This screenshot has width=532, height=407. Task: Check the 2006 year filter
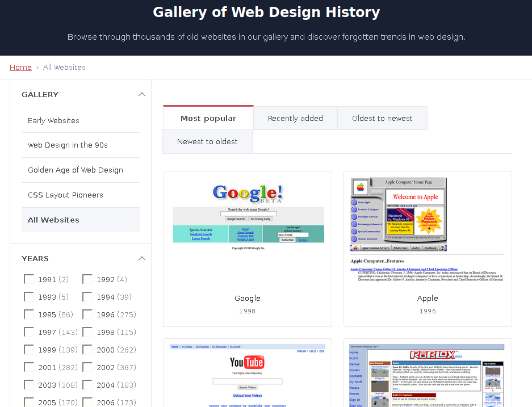point(87,402)
